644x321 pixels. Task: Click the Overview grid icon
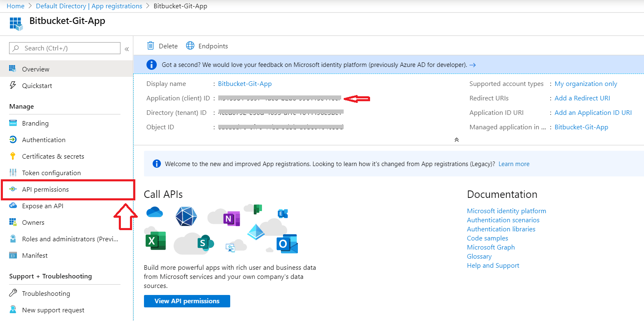13,69
